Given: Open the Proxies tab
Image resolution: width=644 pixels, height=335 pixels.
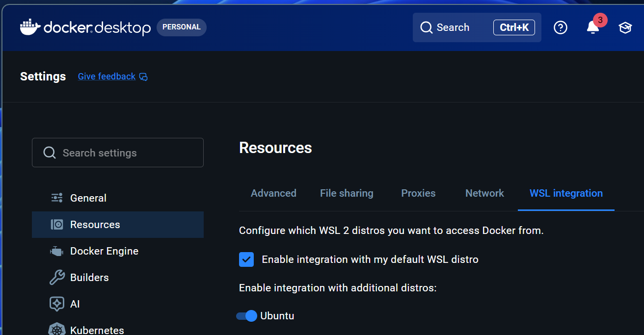Looking at the screenshot, I should (418, 193).
